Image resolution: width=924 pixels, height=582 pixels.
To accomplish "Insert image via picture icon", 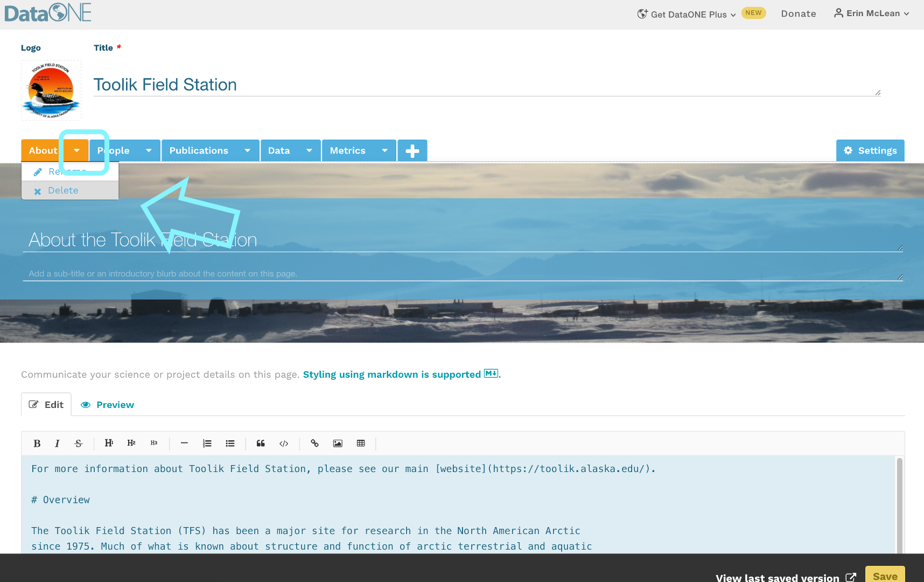I will point(338,444).
